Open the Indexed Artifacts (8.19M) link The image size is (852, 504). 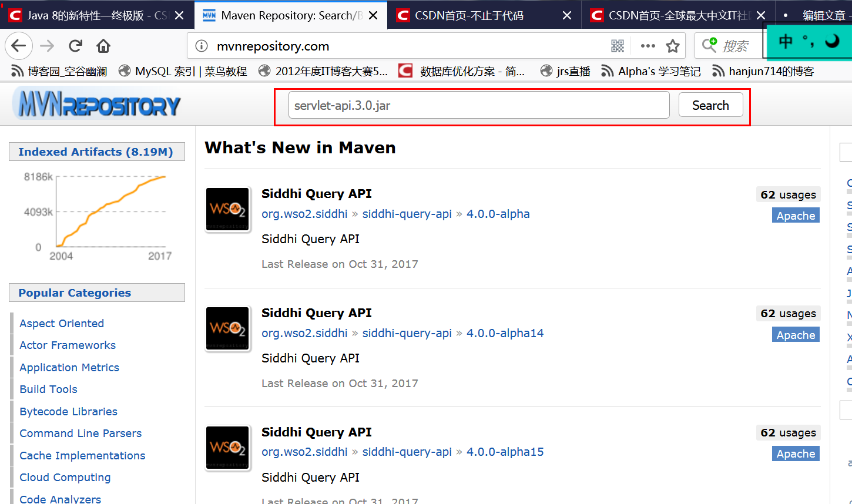pyautogui.click(x=96, y=152)
